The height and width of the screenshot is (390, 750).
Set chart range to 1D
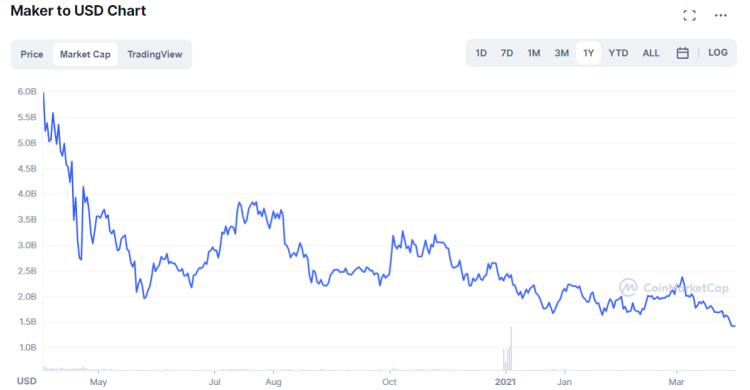pyautogui.click(x=481, y=53)
